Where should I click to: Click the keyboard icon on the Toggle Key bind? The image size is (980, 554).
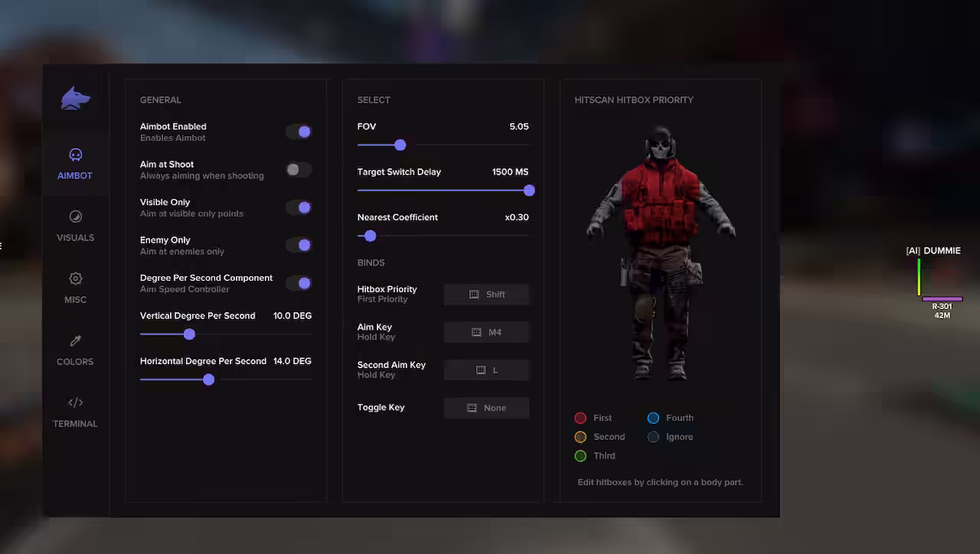[473, 407]
